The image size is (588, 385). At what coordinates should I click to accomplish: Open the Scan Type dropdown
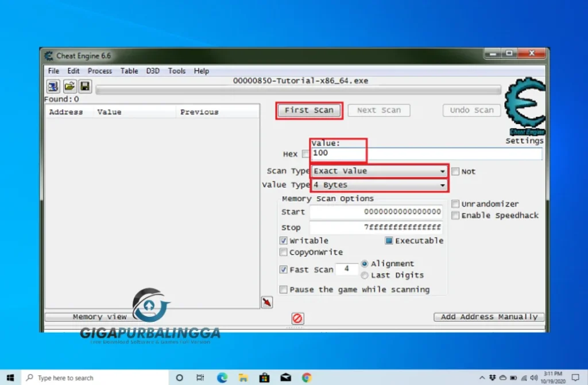tap(379, 170)
